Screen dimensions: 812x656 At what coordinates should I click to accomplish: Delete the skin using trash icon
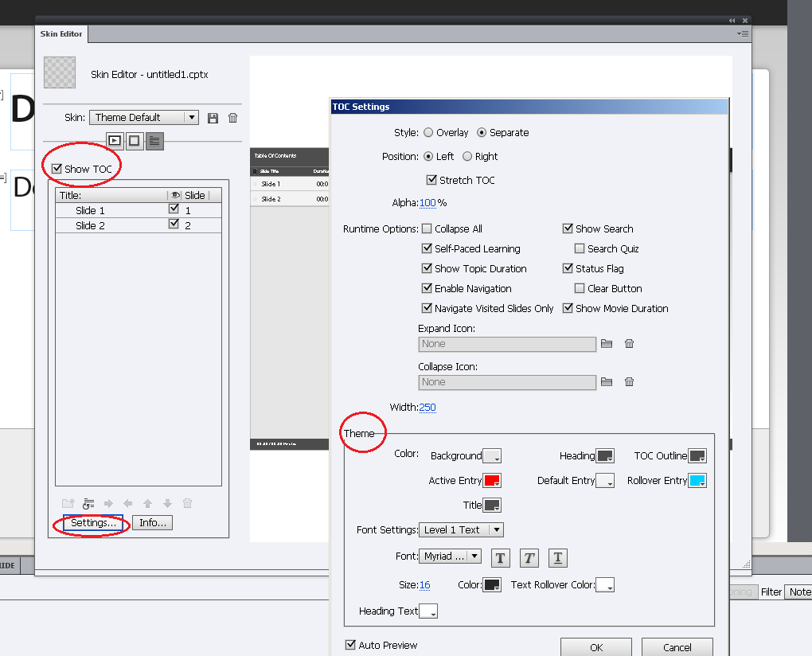tap(232, 117)
